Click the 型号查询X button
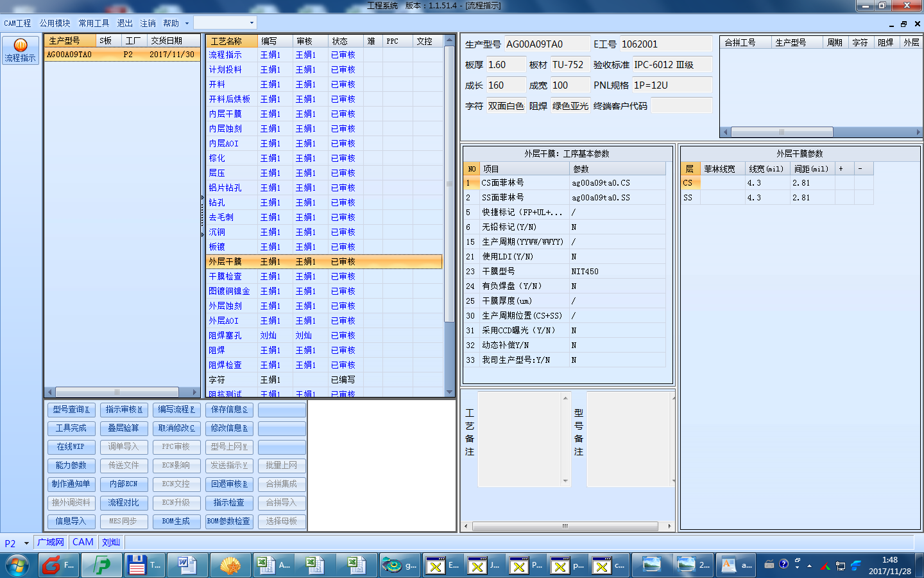Viewport: 924px width, 578px height. click(71, 410)
